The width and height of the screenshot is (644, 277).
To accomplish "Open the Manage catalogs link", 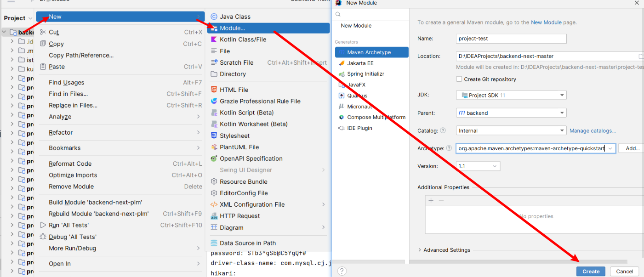I will [593, 131].
